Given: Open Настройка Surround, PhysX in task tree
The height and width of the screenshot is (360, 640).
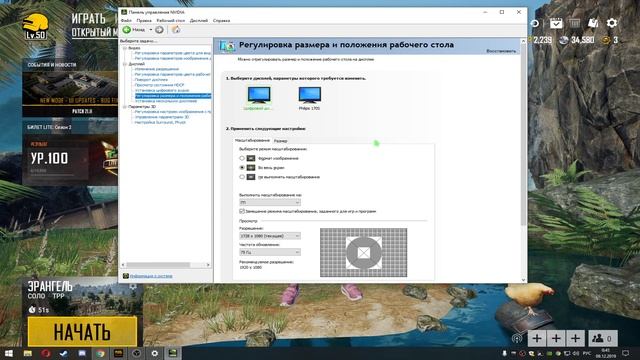Looking at the screenshot, I should [160, 122].
